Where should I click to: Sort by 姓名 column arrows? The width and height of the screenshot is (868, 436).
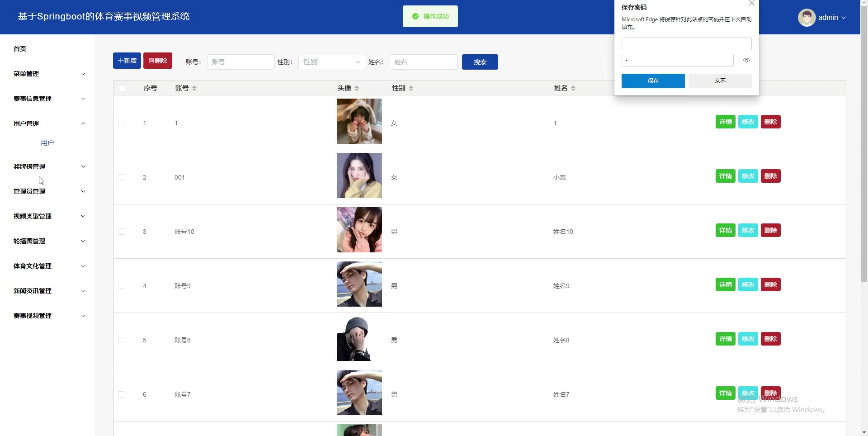click(573, 88)
